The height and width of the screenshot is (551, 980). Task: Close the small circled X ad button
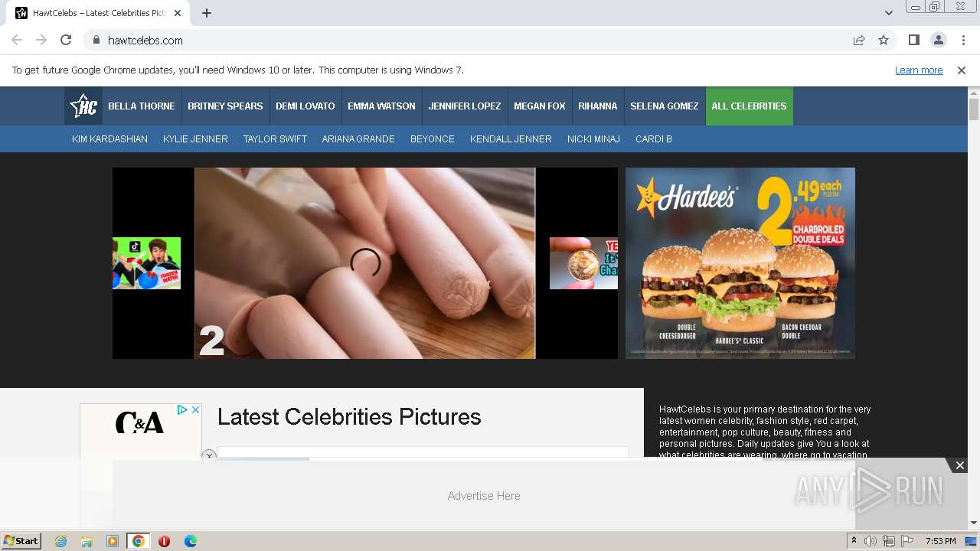(x=209, y=455)
